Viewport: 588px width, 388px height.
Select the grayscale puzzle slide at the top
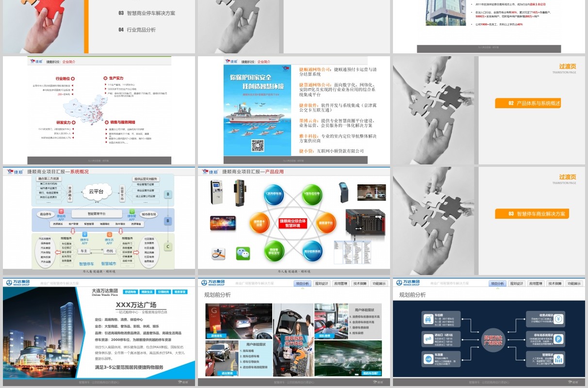click(x=294, y=27)
